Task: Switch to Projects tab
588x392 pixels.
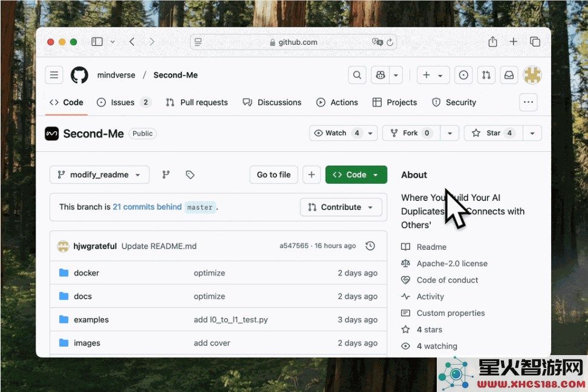Action: pos(394,102)
